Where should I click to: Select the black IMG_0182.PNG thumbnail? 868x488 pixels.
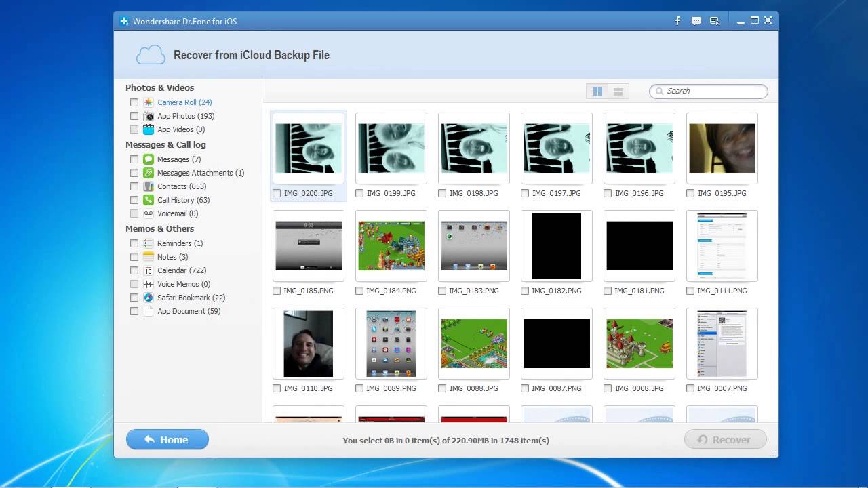pos(557,246)
